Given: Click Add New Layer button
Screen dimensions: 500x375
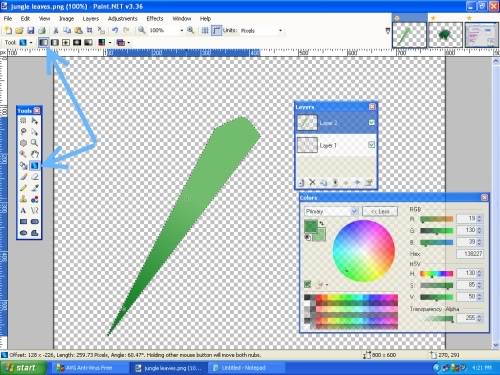Looking at the screenshot, I should coord(301,182).
